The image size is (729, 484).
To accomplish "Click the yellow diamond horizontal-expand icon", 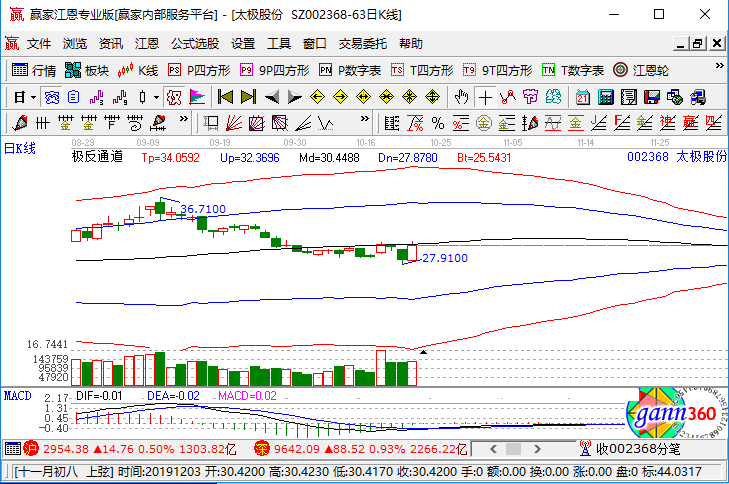I will click(x=364, y=97).
